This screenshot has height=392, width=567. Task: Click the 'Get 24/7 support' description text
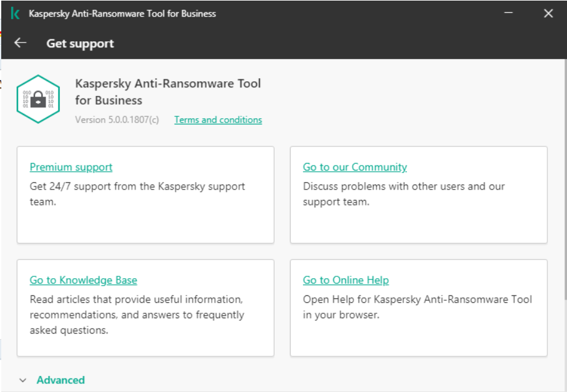(137, 194)
